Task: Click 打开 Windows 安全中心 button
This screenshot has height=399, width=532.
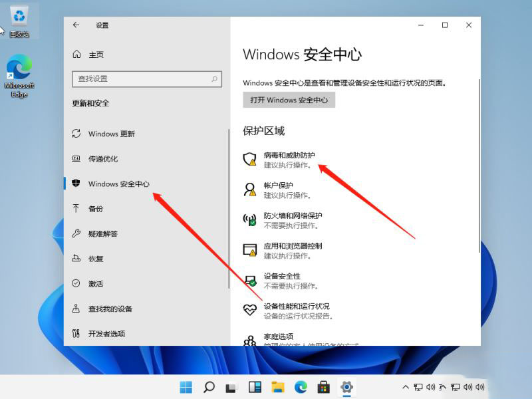Action: (289, 100)
